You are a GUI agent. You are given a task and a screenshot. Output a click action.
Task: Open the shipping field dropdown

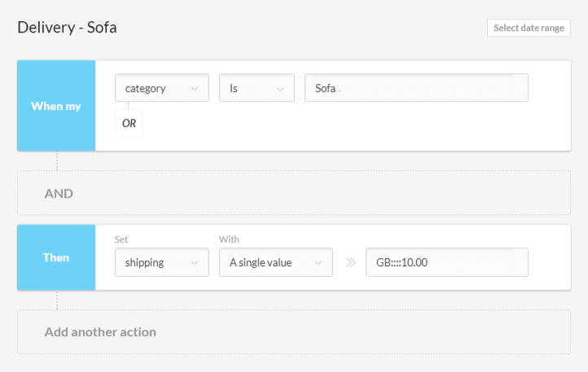click(161, 262)
